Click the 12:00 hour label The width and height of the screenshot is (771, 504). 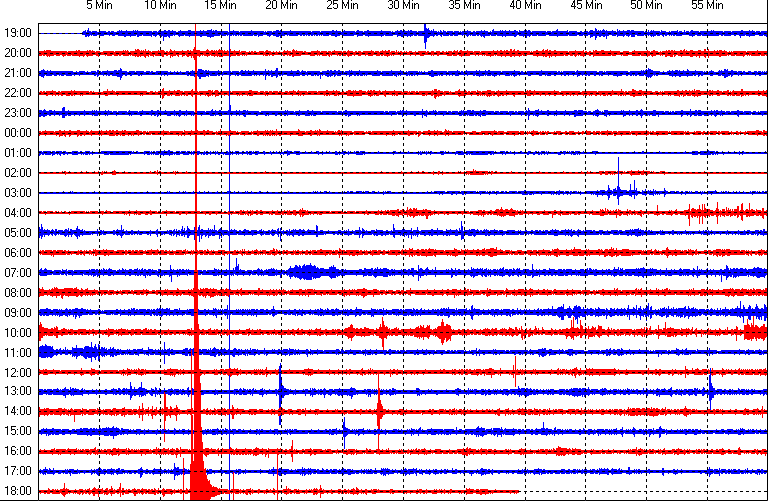click(x=18, y=373)
